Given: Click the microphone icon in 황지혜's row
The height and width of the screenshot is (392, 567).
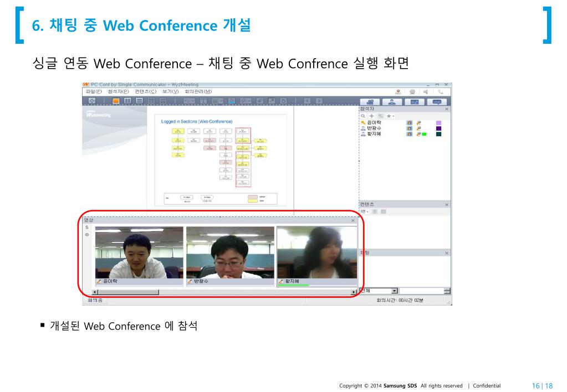Looking at the screenshot, I should [419, 134].
